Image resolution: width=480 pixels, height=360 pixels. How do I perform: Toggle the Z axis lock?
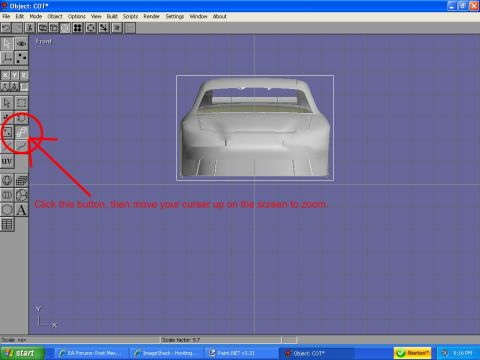24,75
